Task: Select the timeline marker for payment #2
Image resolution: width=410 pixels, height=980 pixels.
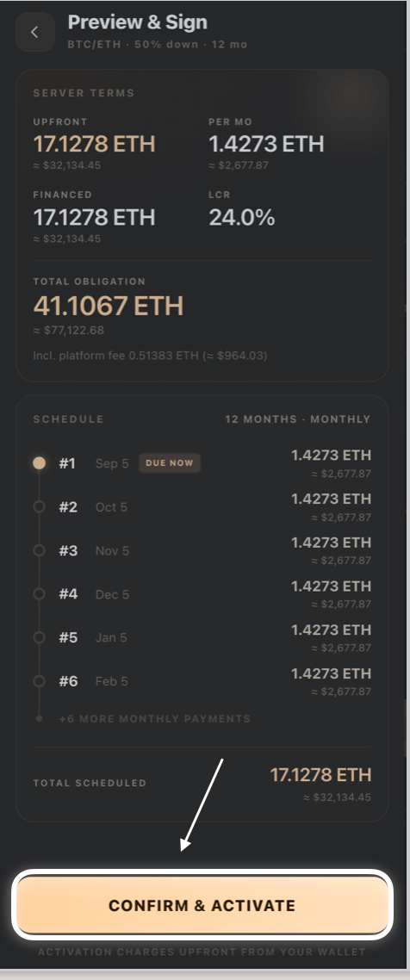Action: [39, 507]
